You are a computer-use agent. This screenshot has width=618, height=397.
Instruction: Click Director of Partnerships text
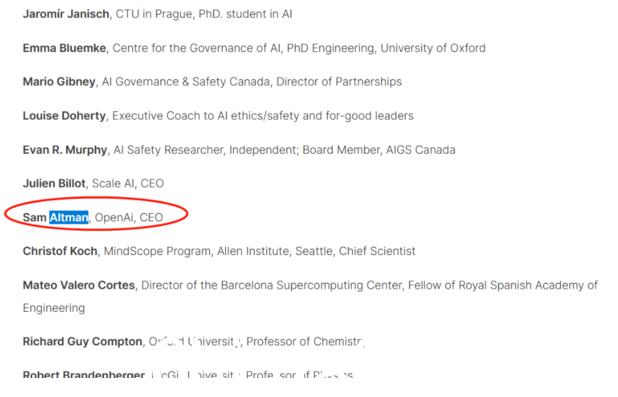pyautogui.click(x=339, y=82)
